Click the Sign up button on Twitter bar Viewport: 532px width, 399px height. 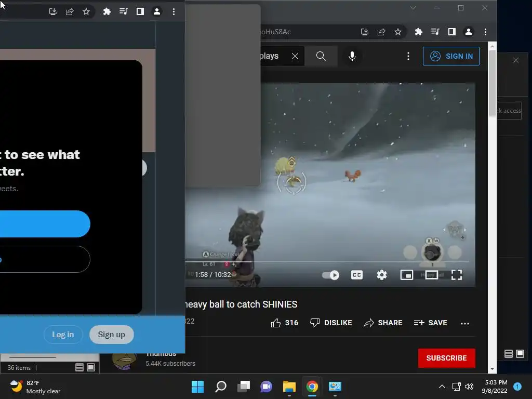pyautogui.click(x=112, y=335)
